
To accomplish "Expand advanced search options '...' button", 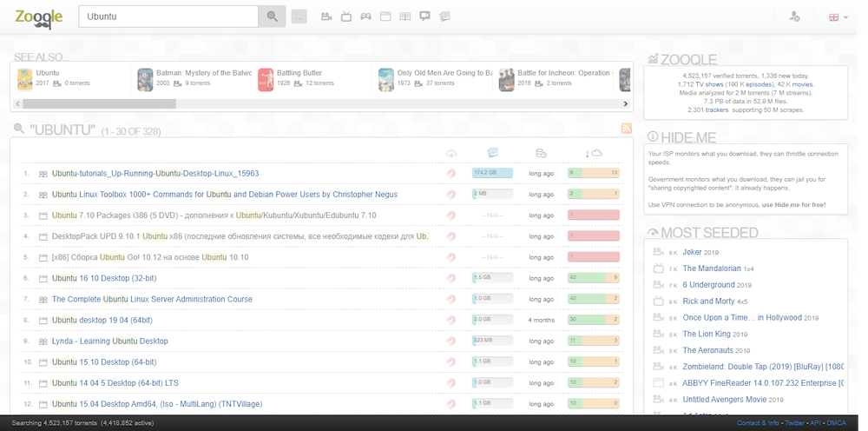I will [299, 17].
